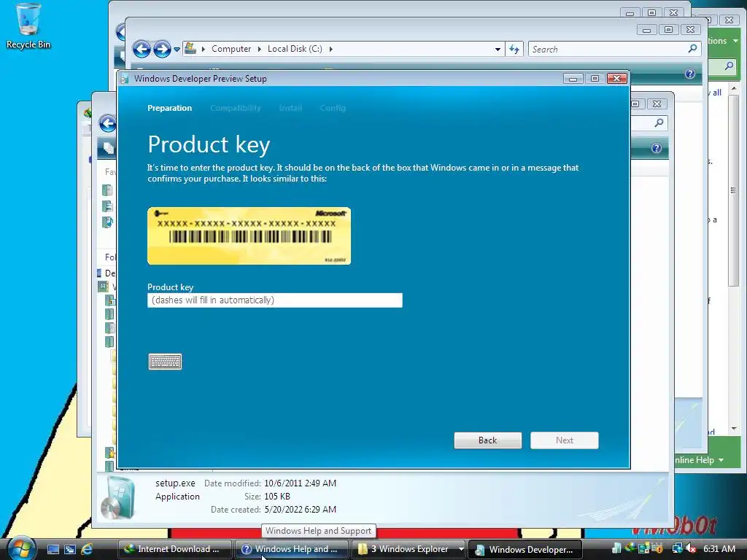The image size is (747, 560).
Task: Click the Organize toolbar icon behind Setup window
Action: point(108,147)
